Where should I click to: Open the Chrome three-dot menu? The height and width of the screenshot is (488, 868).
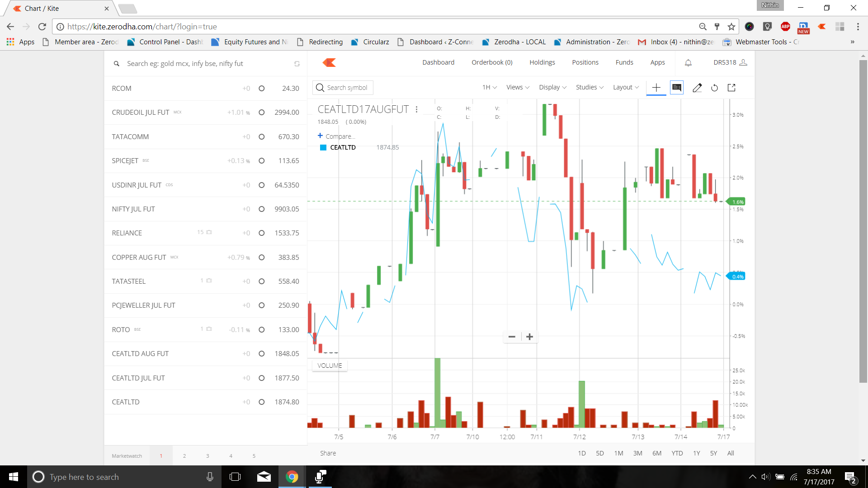(858, 27)
